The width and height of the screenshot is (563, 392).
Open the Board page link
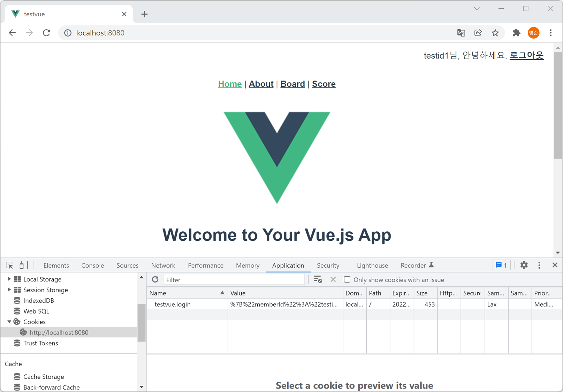click(x=292, y=84)
